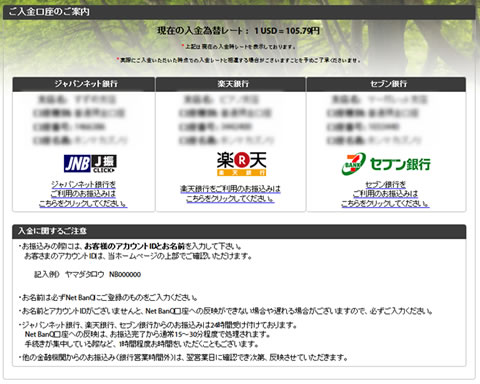This screenshot has width=480, height=384.
Task: Click the ご入金口座のご案内 title bar
Action: 239,12
